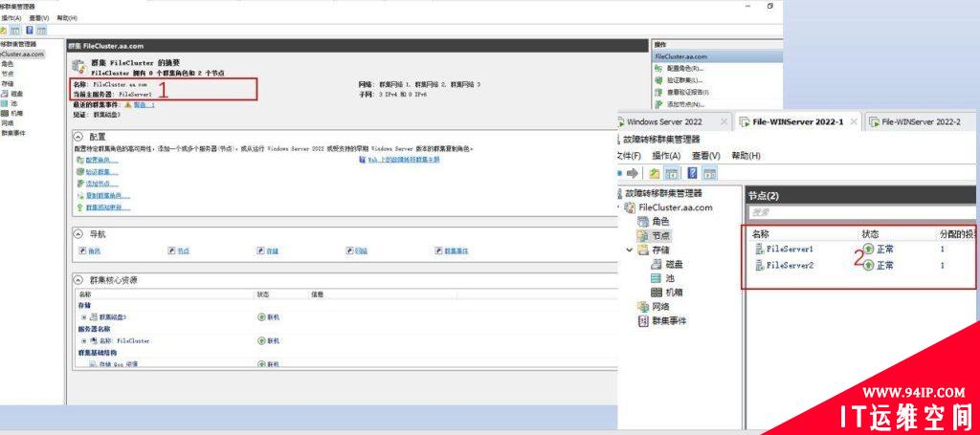The height and width of the screenshot is (435, 980).
Task: Close the File-WINServer 2022-1 tab
Action: pos(854,121)
